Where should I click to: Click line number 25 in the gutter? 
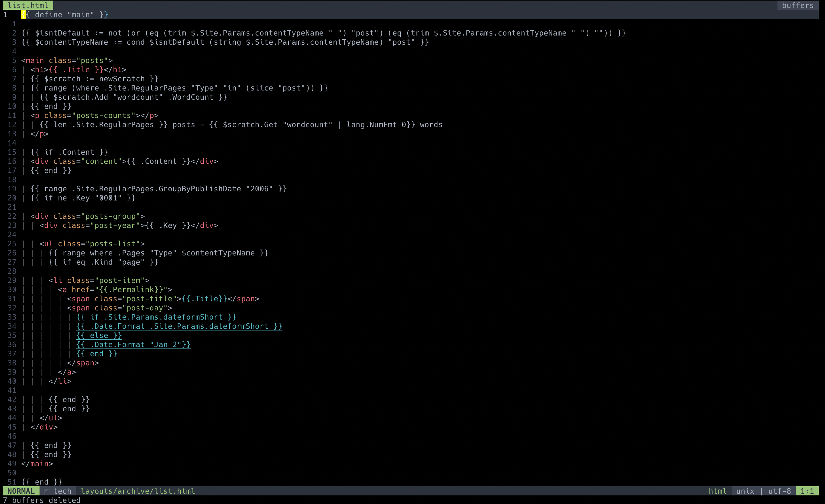12,244
